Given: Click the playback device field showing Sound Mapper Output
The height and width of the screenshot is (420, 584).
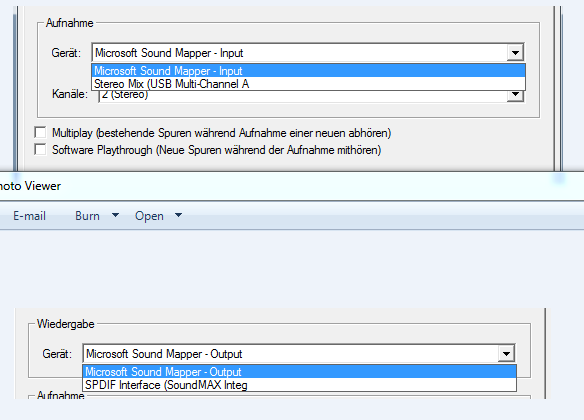Looking at the screenshot, I should tap(299, 353).
